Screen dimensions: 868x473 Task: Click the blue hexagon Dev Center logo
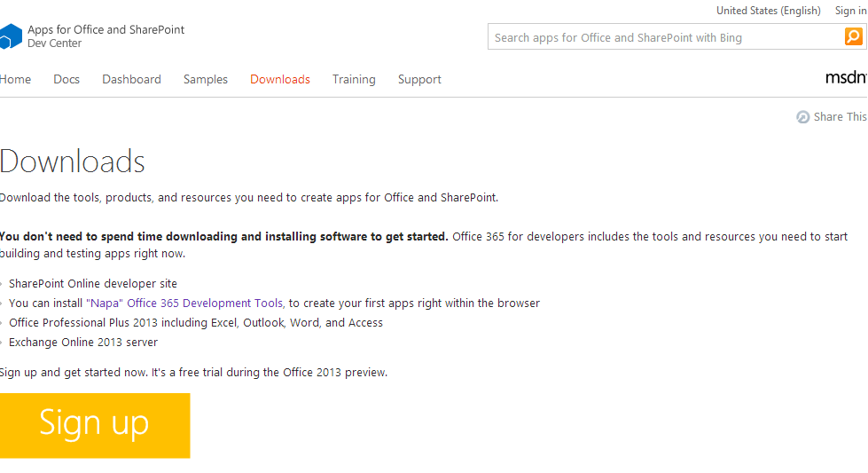coord(11,36)
